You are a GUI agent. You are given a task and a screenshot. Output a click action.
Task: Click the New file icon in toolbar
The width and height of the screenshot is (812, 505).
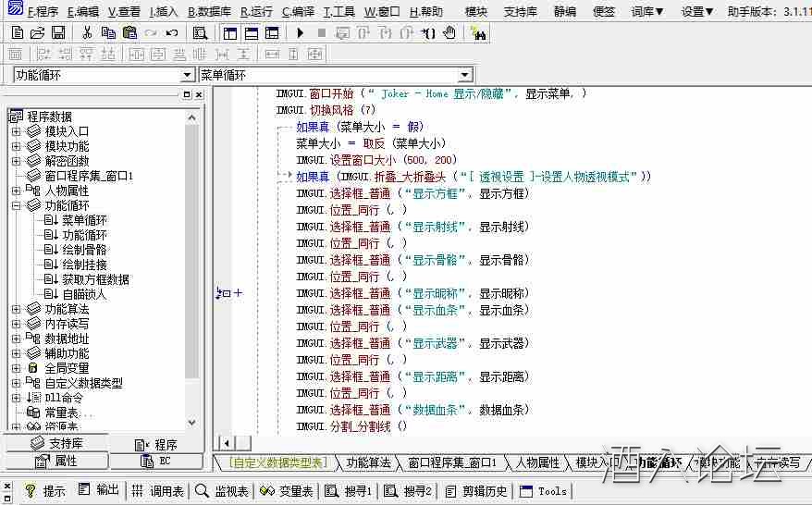pos(17,32)
